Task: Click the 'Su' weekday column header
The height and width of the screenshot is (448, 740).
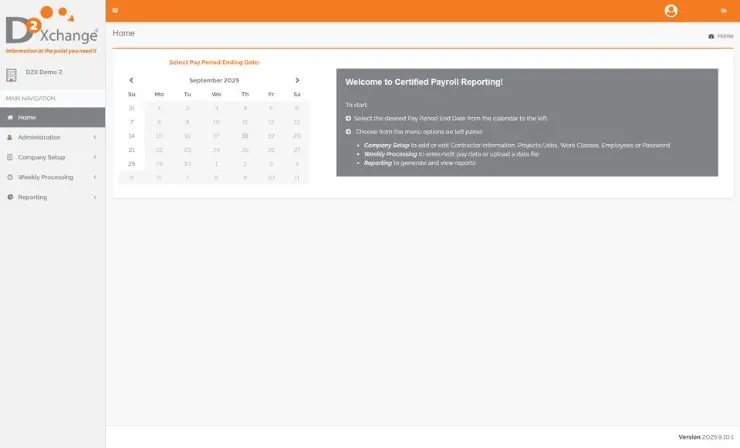Action: point(132,94)
